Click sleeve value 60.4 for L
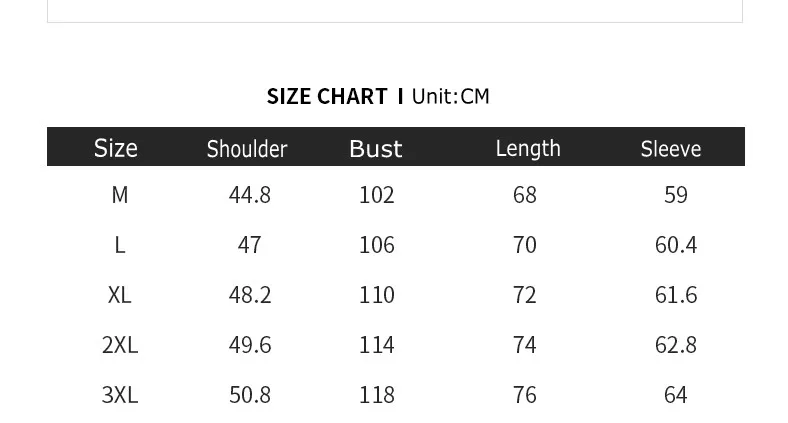 tap(676, 245)
